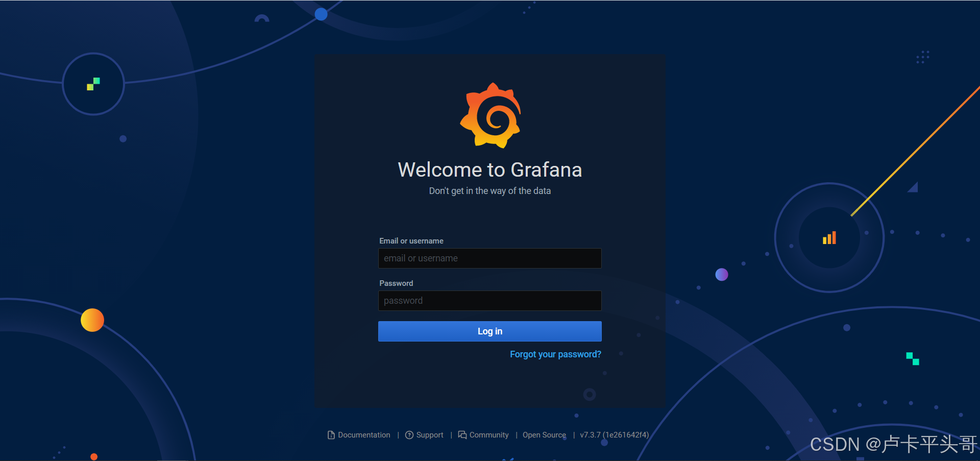Focus the Password input field
Image resolution: width=980 pixels, height=461 pixels.
click(490, 301)
